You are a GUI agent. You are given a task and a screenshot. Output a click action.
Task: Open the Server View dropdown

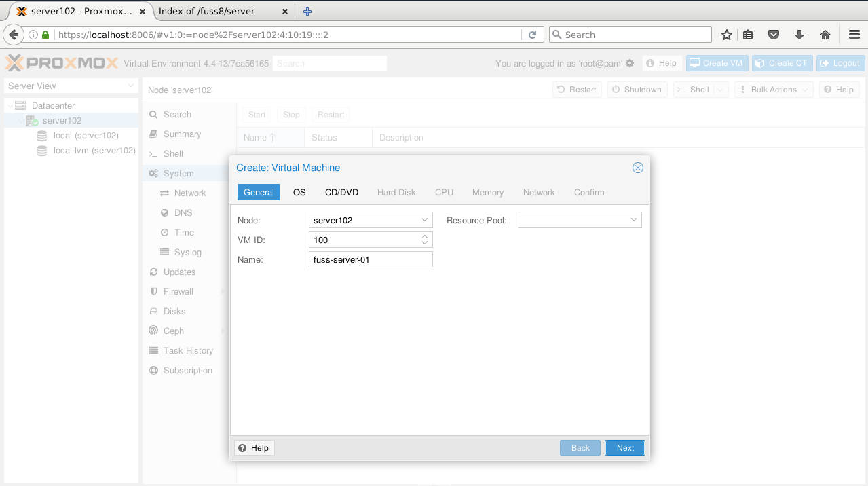point(132,86)
